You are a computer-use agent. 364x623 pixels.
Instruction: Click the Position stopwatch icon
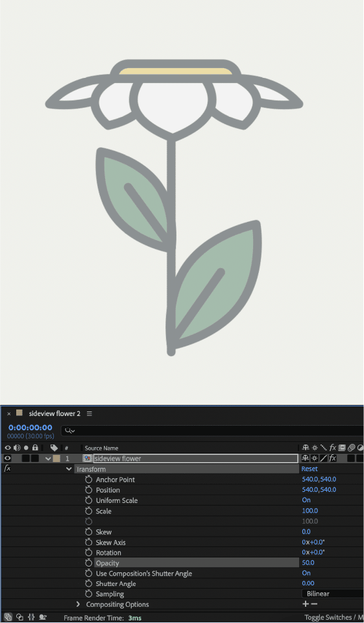tap(89, 489)
